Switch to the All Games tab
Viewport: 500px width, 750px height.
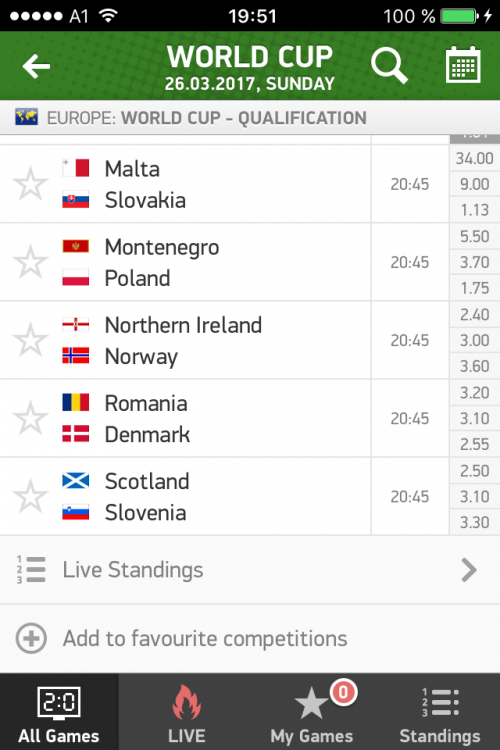pos(59,712)
